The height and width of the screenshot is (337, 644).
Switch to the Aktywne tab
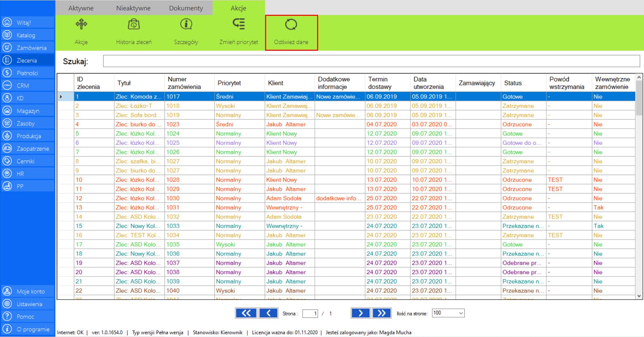(81, 8)
